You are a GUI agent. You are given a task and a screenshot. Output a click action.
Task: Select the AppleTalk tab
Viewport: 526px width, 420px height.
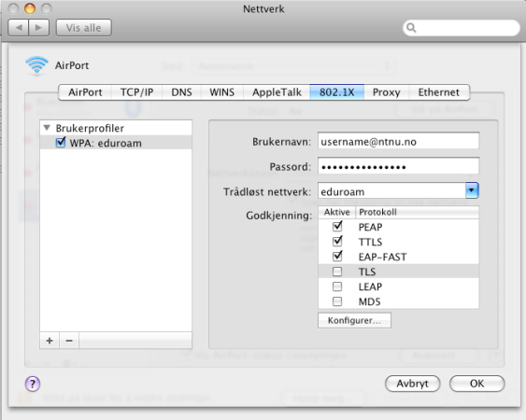(x=277, y=92)
